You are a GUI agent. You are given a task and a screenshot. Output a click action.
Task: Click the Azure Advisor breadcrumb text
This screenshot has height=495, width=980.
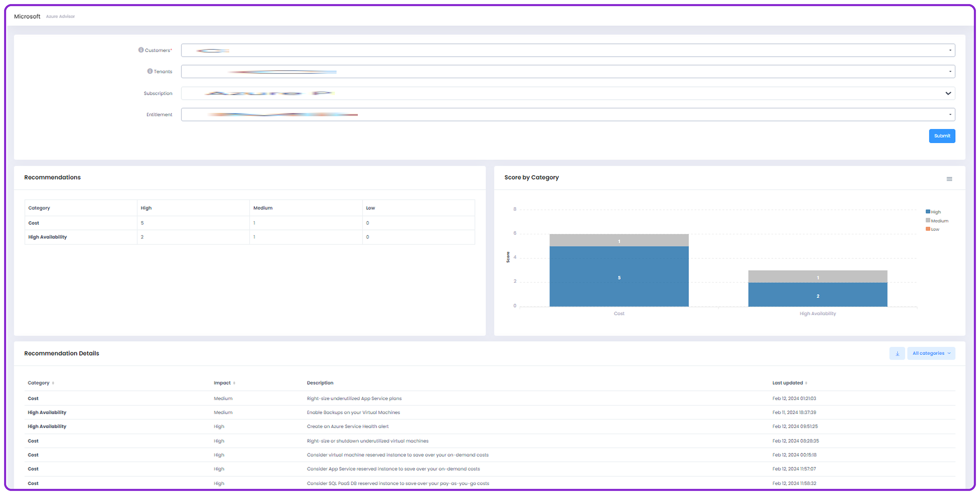coord(60,16)
